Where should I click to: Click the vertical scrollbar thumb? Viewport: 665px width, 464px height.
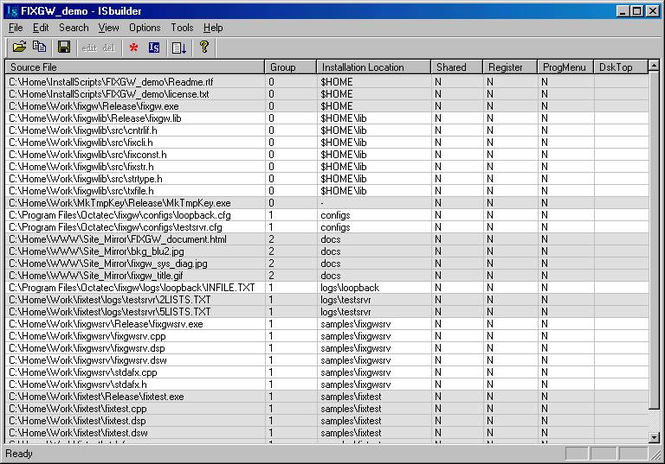click(x=654, y=240)
